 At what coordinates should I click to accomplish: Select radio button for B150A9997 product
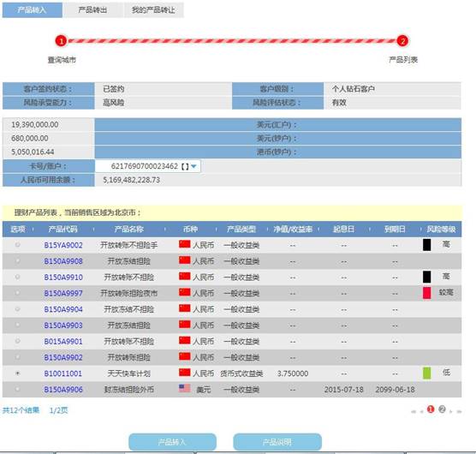click(x=18, y=293)
